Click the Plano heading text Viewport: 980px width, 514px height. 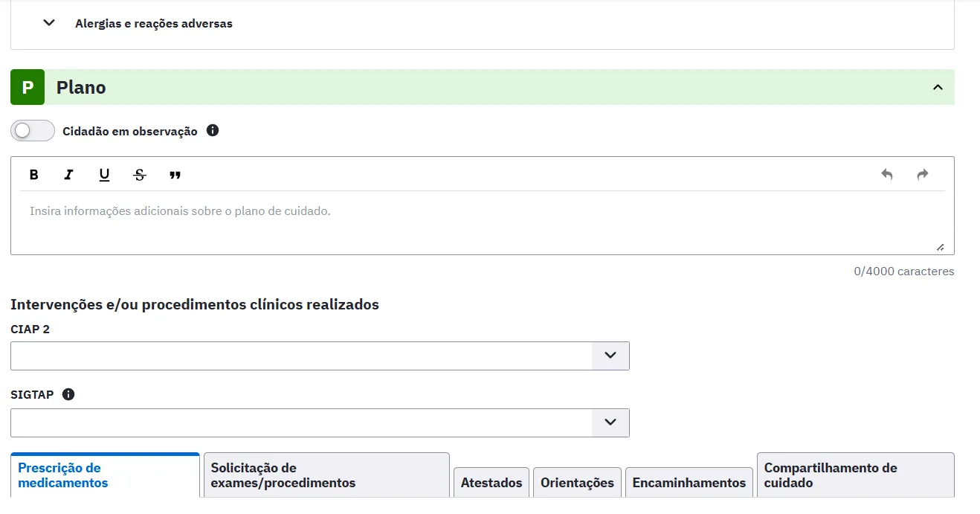pyautogui.click(x=81, y=87)
